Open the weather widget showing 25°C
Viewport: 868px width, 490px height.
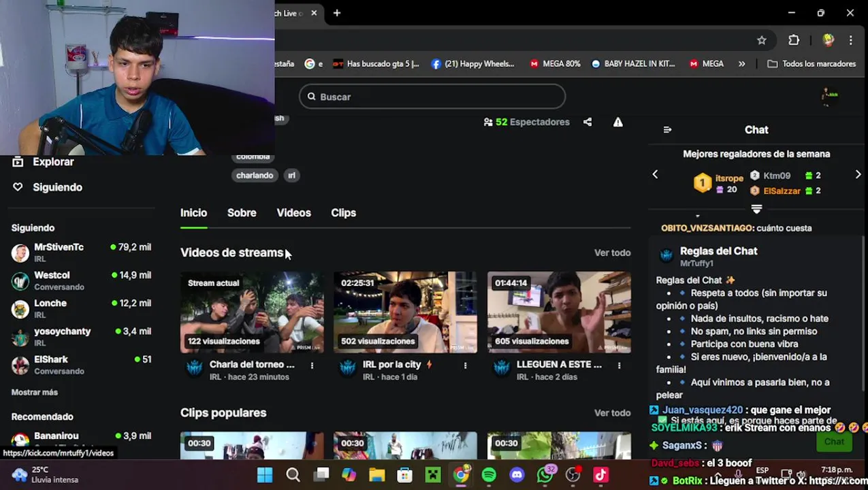pyautogui.click(x=45, y=474)
